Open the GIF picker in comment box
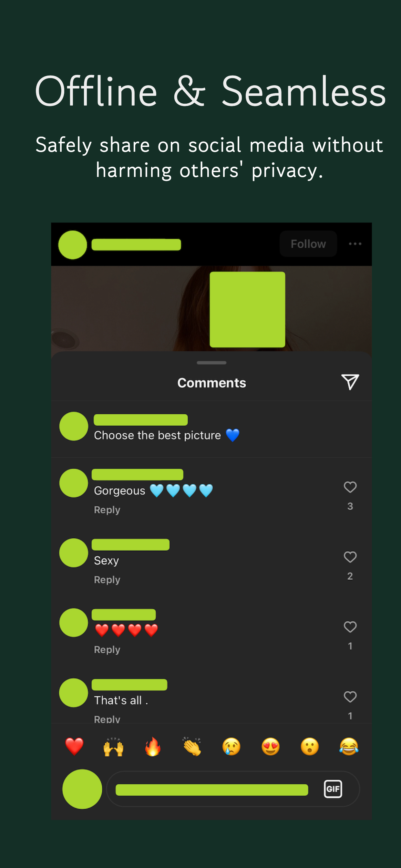The width and height of the screenshot is (401, 868). tap(333, 789)
